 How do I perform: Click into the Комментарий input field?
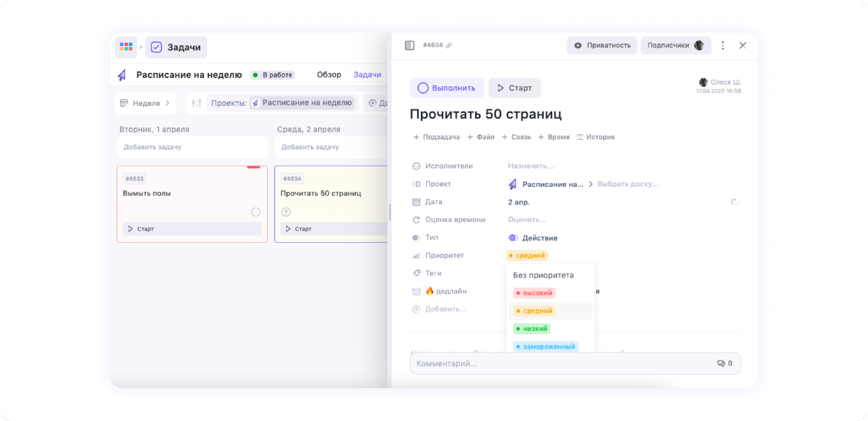coord(560,363)
